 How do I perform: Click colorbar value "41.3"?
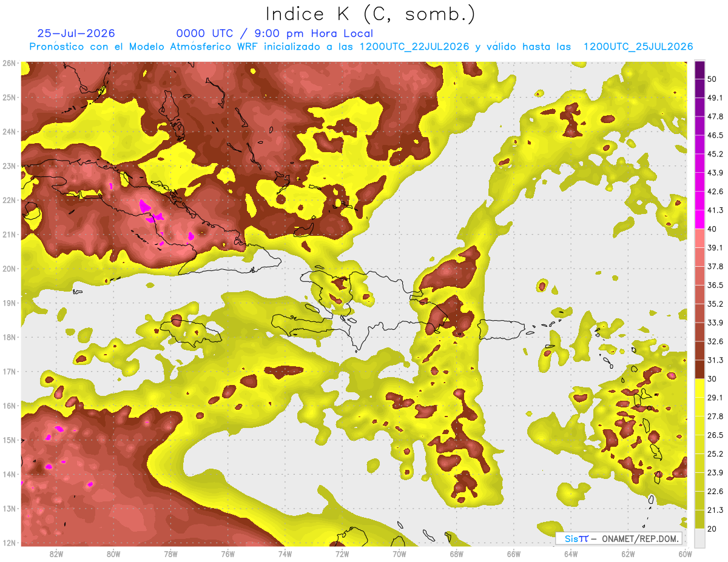[715, 210]
